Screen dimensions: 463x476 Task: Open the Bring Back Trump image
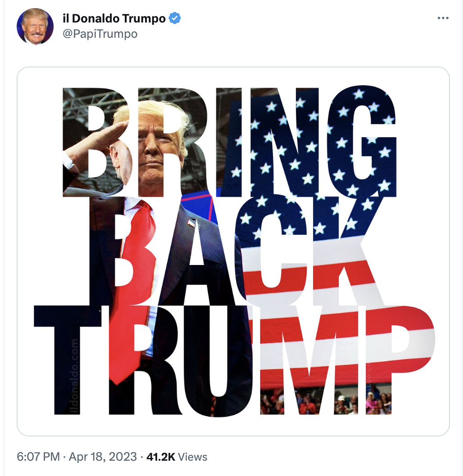(x=233, y=251)
